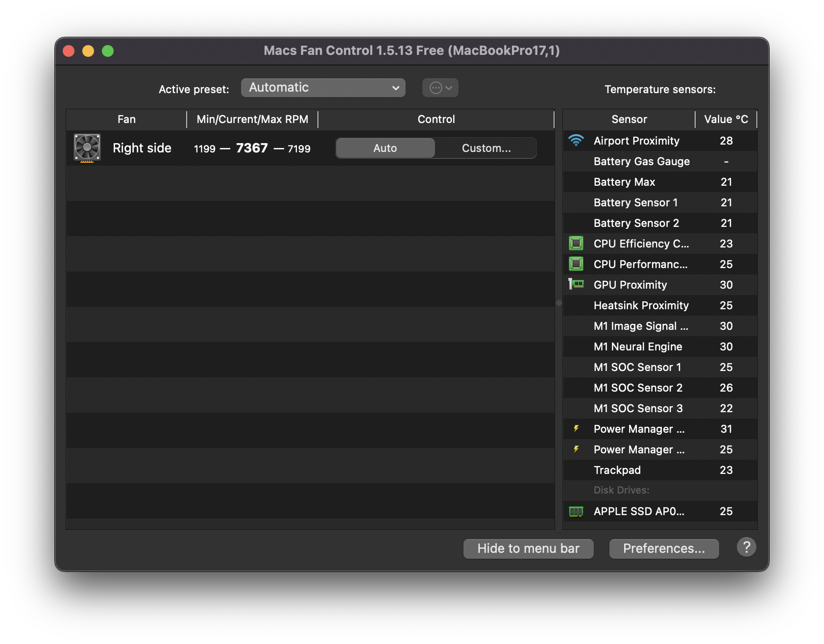Switch Right side fan to Auto control
This screenshot has height=644, width=824.
[386, 148]
